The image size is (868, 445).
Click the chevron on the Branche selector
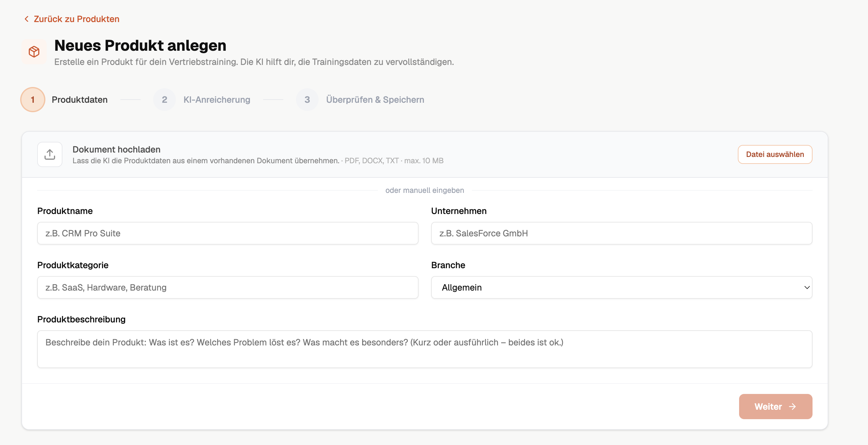coord(807,287)
